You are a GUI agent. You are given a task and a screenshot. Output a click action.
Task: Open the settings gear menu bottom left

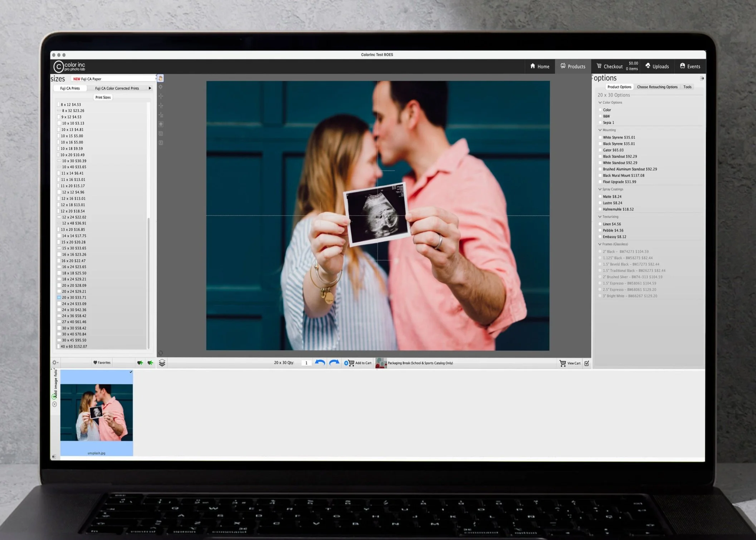click(55, 362)
